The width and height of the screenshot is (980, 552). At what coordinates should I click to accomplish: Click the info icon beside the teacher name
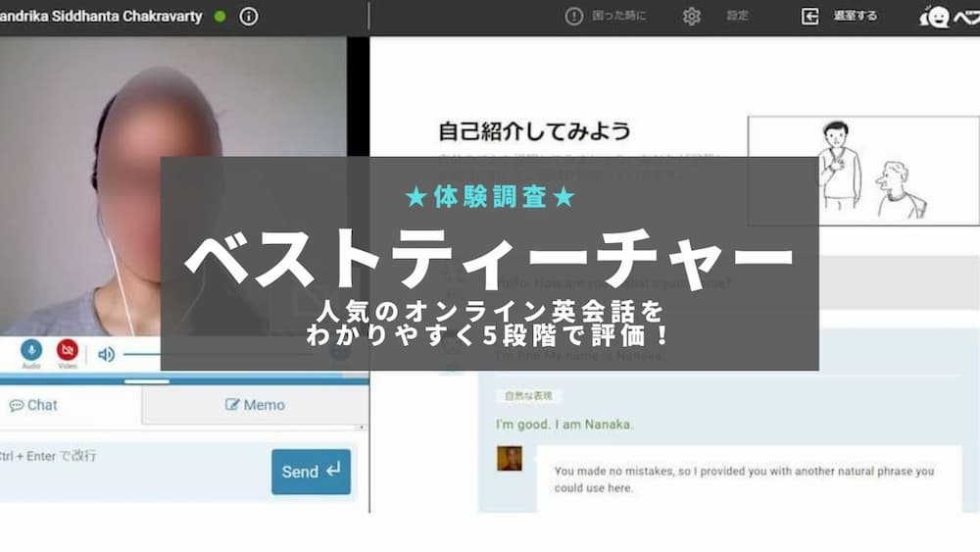[248, 17]
